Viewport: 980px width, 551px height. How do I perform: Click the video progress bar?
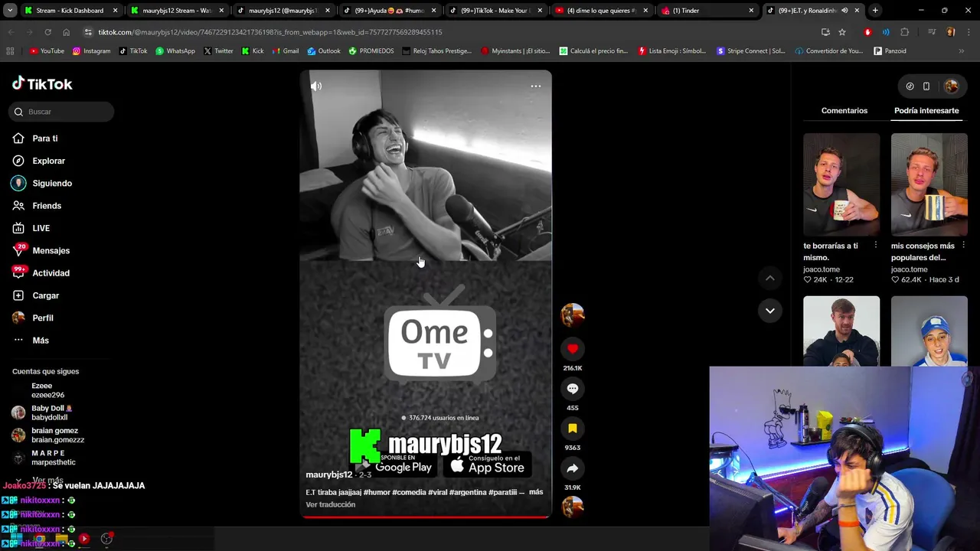[426, 517]
